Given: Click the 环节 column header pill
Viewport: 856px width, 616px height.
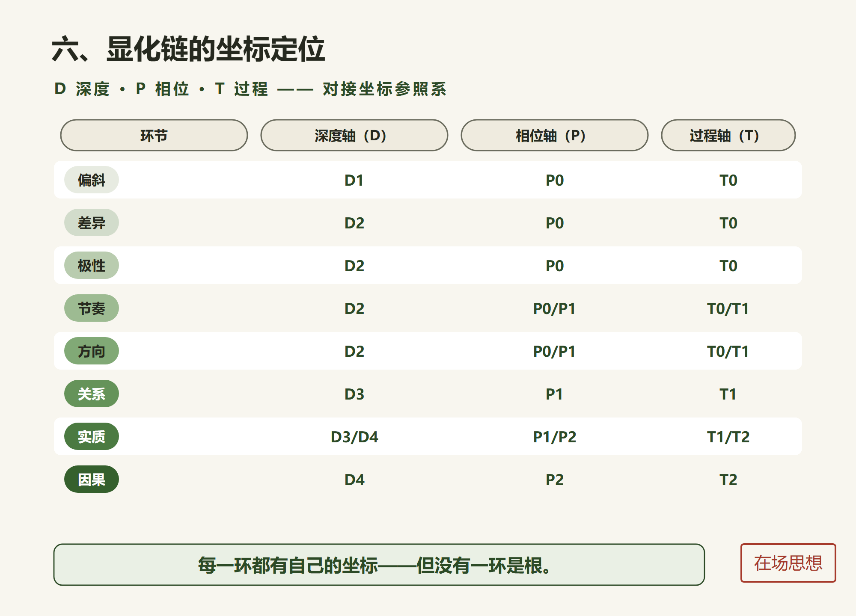Looking at the screenshot, I should (x=154, y=135).
